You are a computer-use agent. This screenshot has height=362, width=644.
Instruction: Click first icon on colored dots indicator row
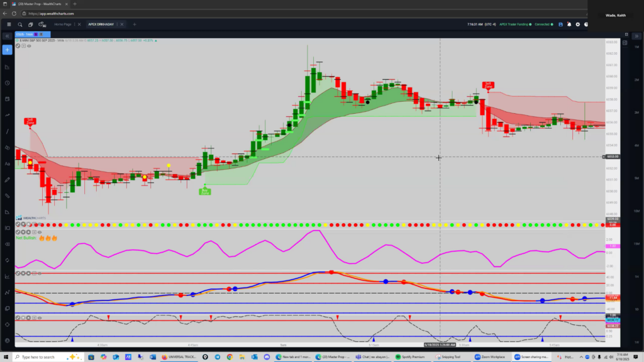18,224
